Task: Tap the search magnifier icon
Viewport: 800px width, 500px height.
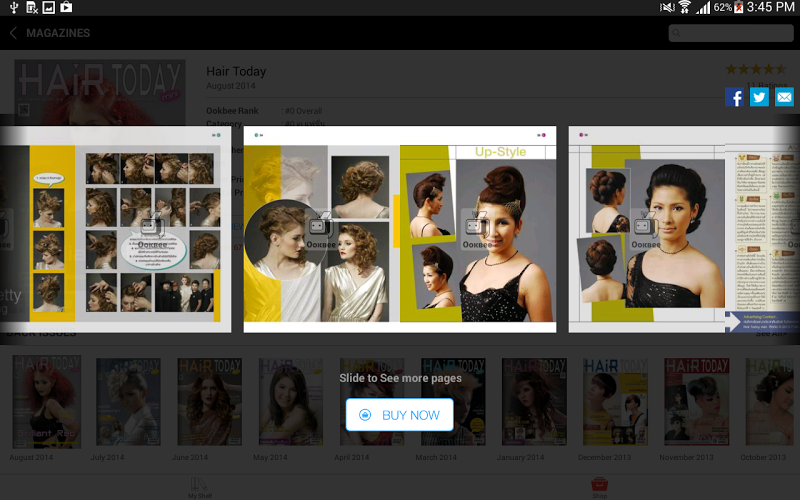Action: pos(677,33)
